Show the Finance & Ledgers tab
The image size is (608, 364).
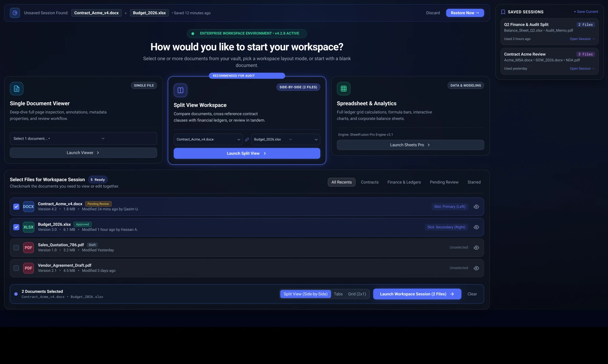pyautogui.click(x=404, y=182)
